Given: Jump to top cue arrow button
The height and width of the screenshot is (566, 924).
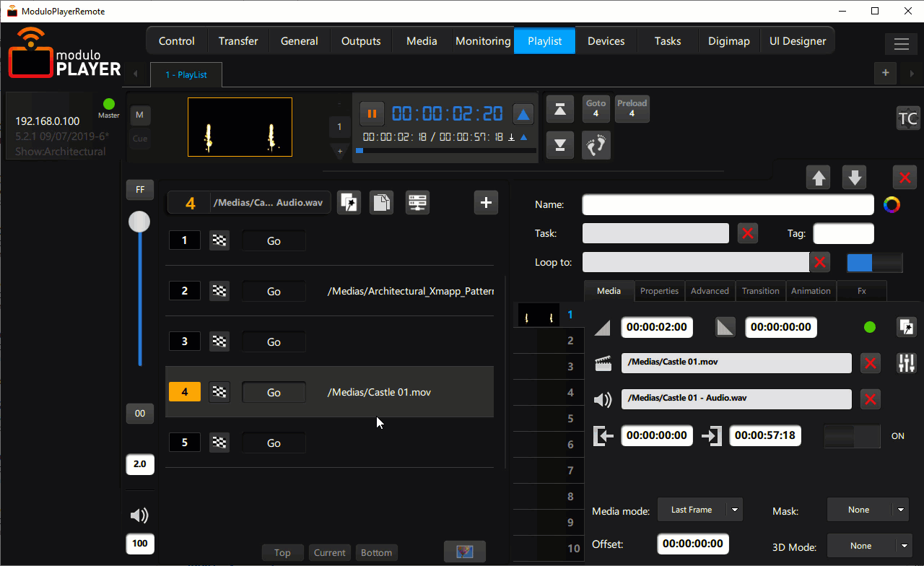Looking at the screenshot, I should [560, 109].
